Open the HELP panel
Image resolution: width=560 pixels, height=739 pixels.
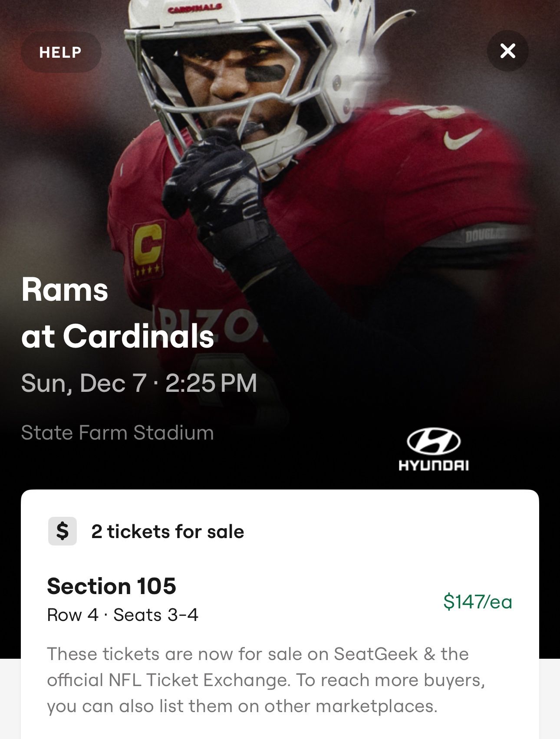[x=60, y=52]
